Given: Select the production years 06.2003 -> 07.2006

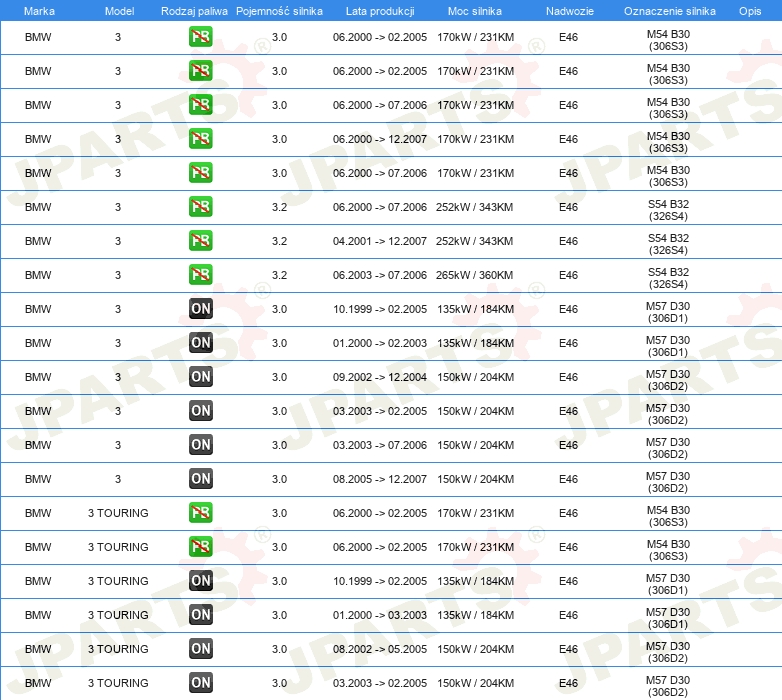Looking at the screenshot, I should 380,275.
